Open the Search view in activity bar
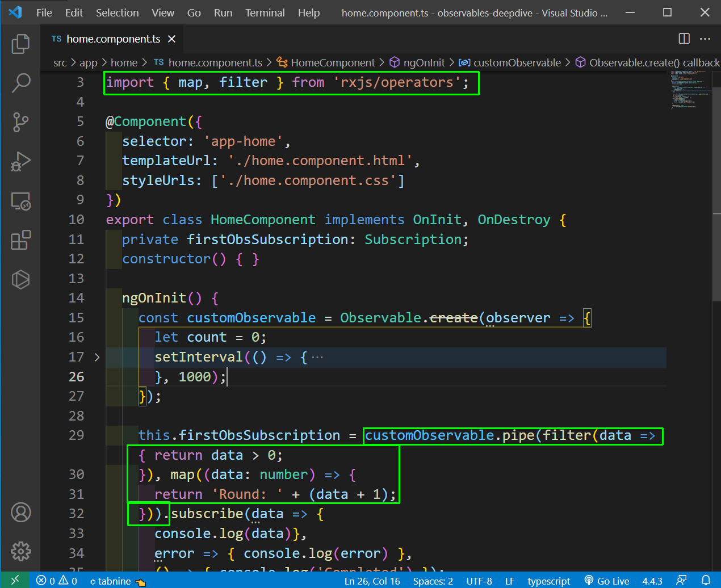Screen dimensions: 721x588 20,83
